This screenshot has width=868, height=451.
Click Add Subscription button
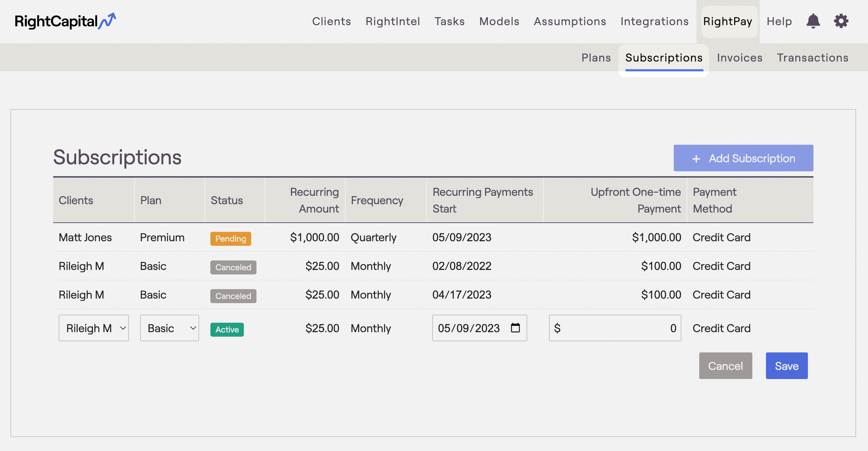[743, 158]
